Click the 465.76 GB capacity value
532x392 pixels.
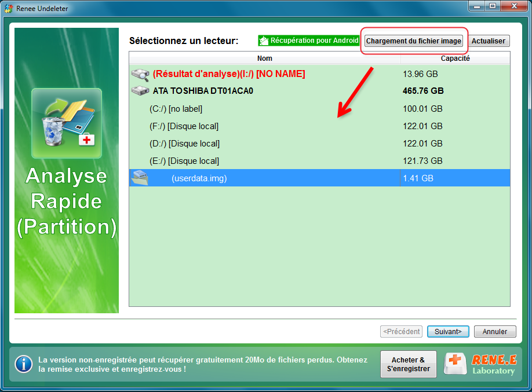point(423,91)
